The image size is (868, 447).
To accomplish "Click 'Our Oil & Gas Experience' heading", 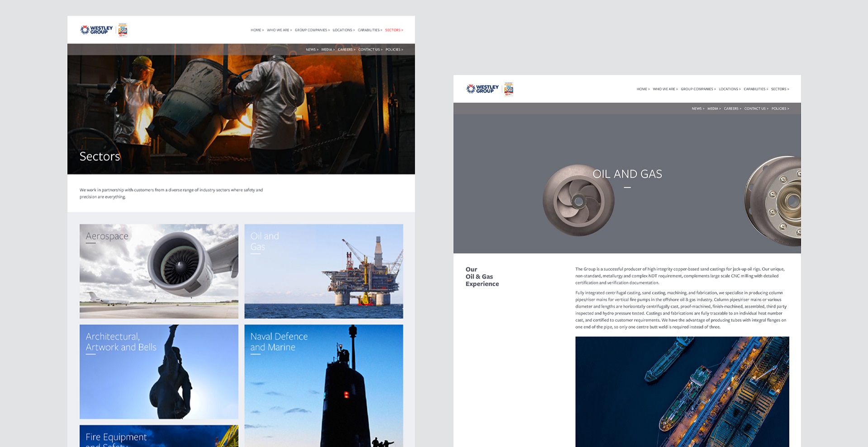I will 482,277.
